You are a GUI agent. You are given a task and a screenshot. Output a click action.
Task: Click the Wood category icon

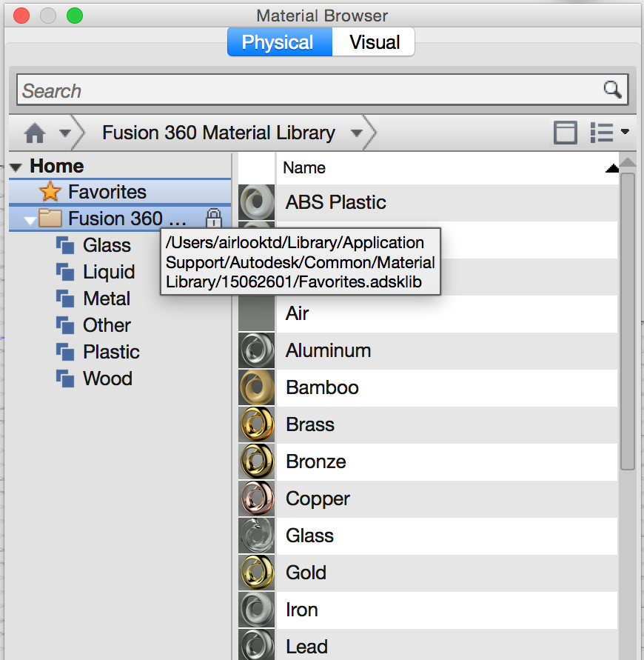coord(65,378)
